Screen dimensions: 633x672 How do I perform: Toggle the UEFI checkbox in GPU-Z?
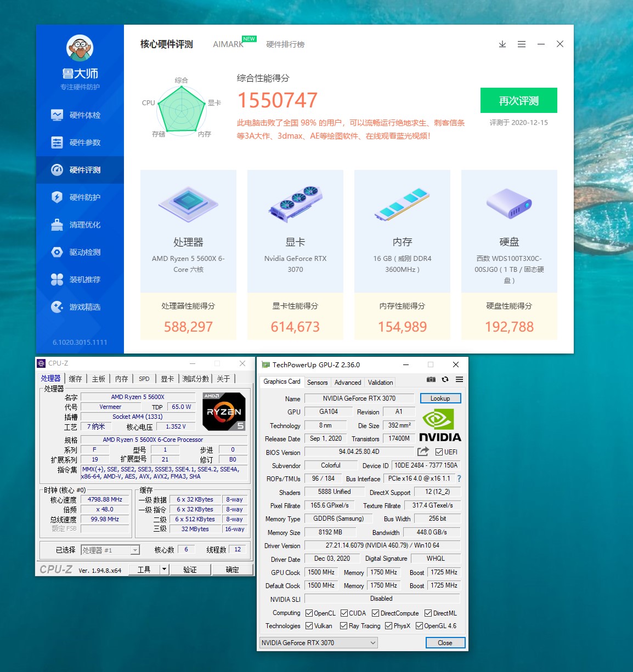click(x=439, y=452)
